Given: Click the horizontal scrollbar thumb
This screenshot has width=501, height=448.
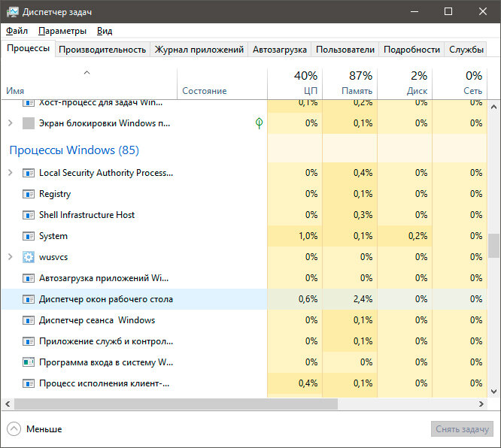Looking at the screenshot, I should click(176, 404).
